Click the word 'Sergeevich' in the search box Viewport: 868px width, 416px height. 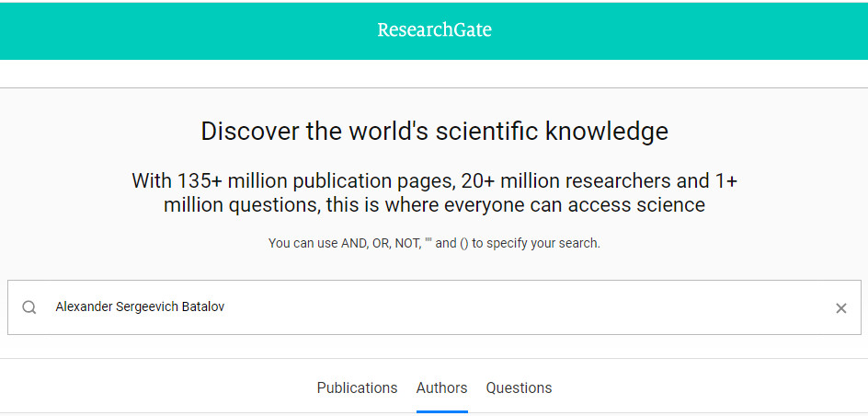147,307
